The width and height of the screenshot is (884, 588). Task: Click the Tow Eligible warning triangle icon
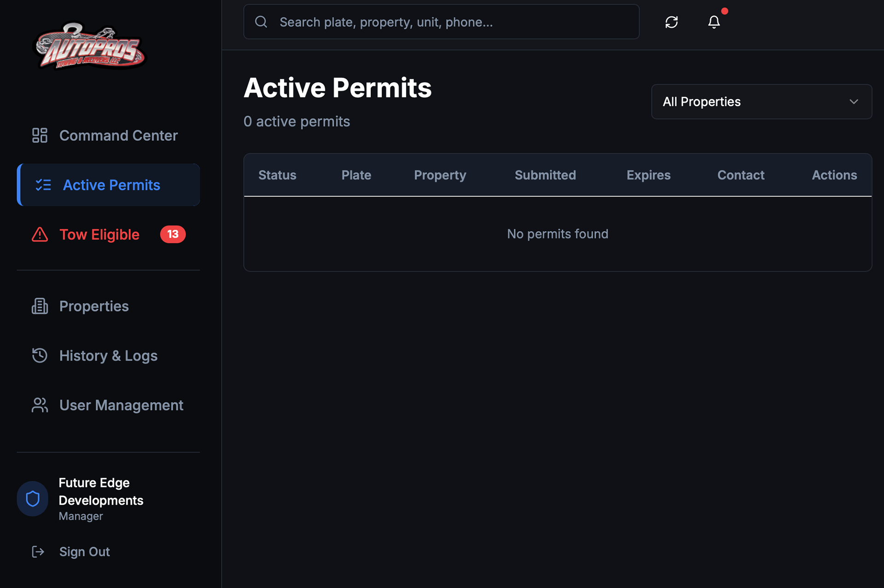tap(40, 235)
